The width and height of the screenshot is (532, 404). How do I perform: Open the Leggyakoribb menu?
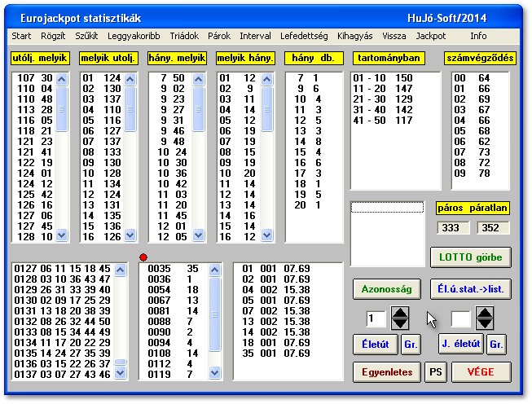(x=134, y=36)
